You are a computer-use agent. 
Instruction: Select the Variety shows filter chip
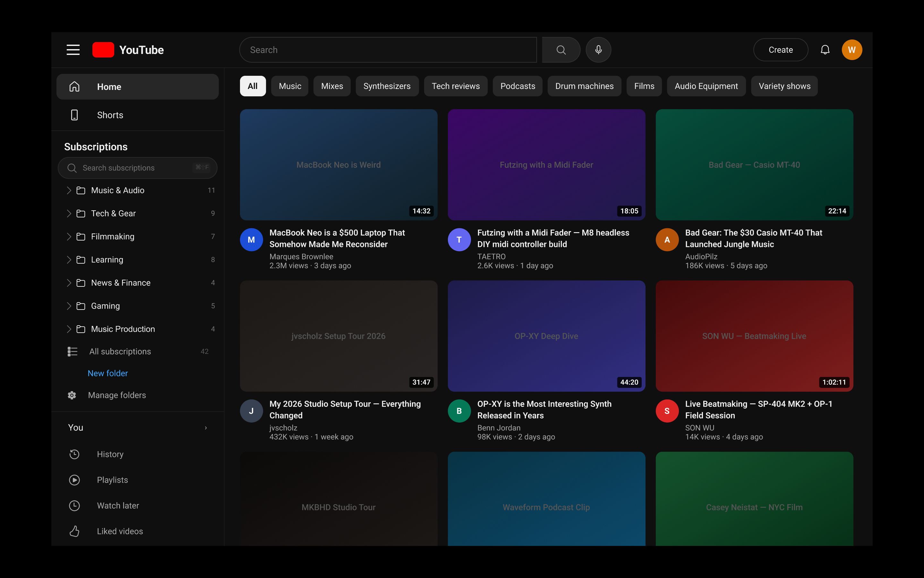coord(784,86)
